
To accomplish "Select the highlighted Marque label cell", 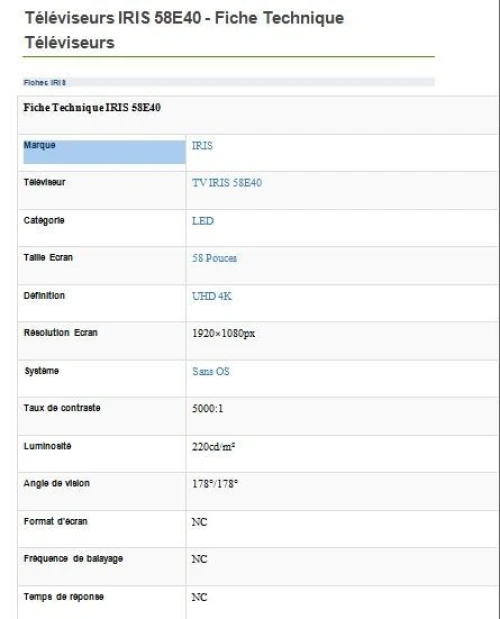I will [x=105, y=152].
